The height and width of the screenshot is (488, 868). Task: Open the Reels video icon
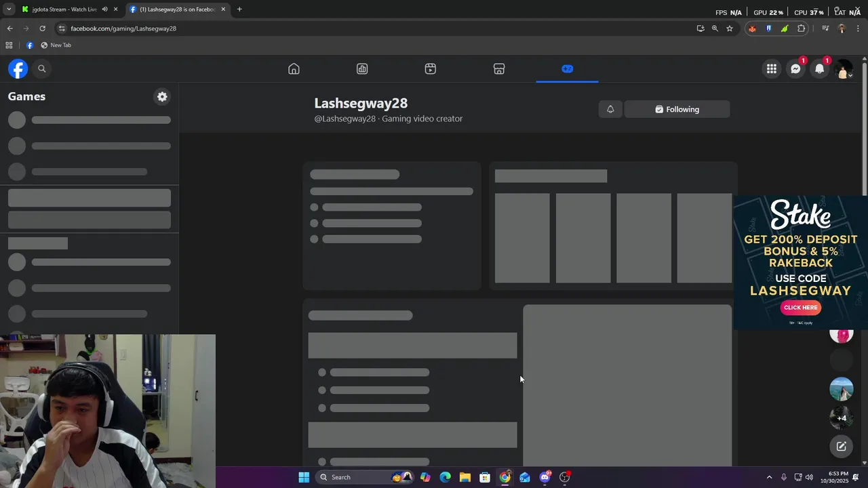tap(431, 68)
